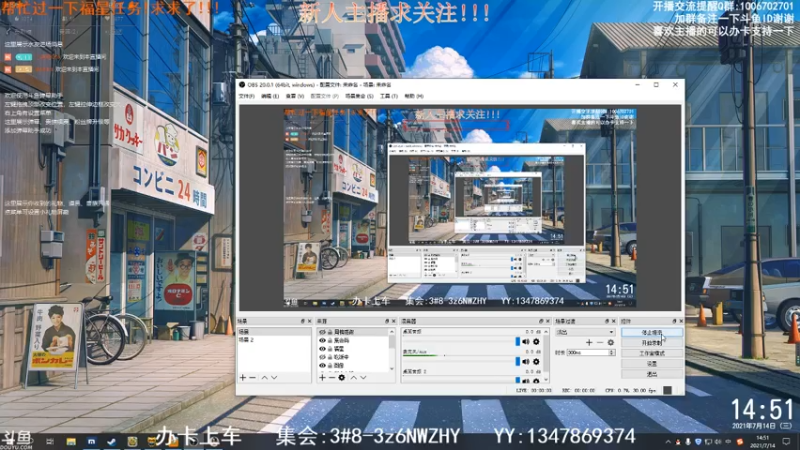
Task: Open the 帮助(H) menu
Action: 414,96
